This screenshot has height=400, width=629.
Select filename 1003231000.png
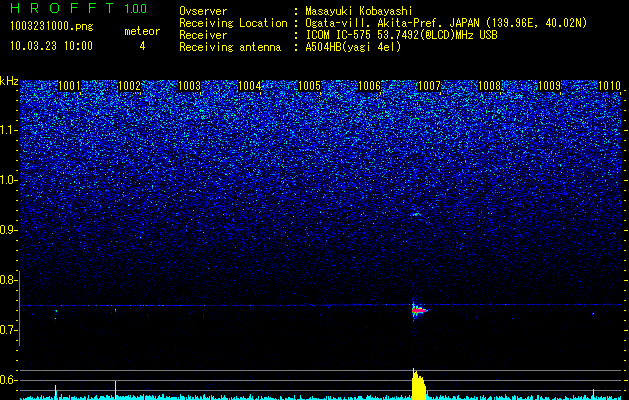(x=52, y=27)
